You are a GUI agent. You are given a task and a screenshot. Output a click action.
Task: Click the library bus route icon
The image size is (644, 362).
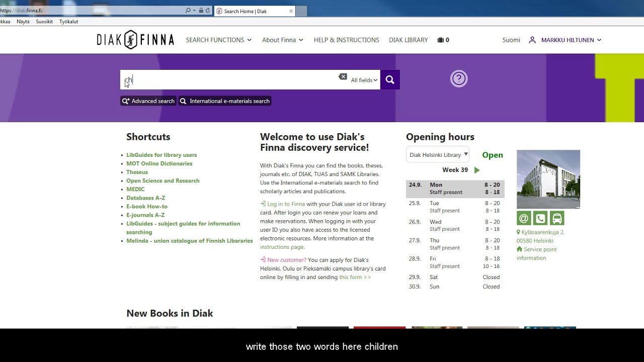557,218
